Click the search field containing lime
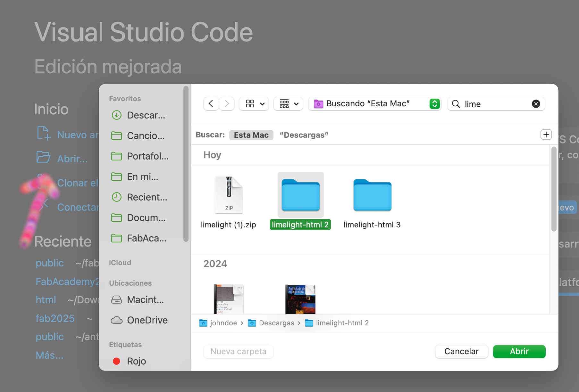 (496, 104)
